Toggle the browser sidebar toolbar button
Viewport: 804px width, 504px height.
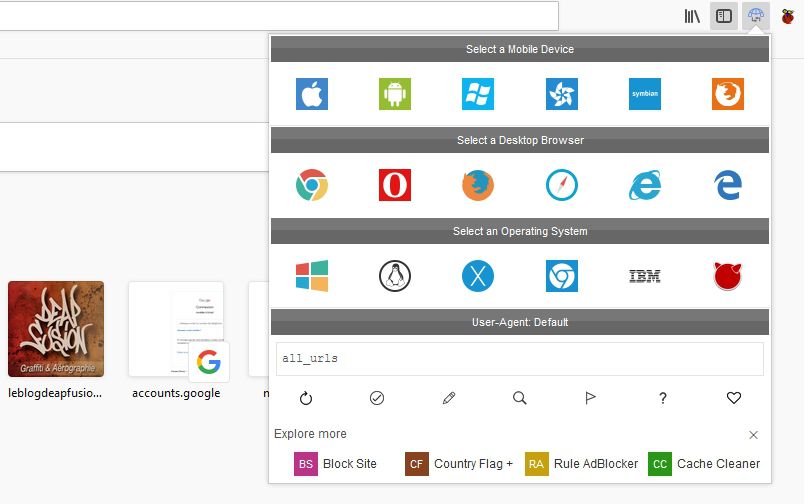(x=724, y=16)
